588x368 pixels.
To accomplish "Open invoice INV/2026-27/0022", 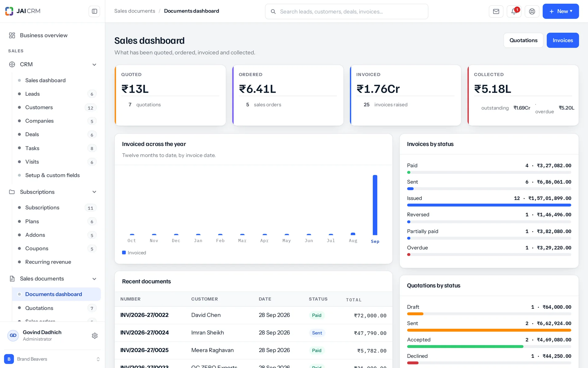I will (145, 315).
